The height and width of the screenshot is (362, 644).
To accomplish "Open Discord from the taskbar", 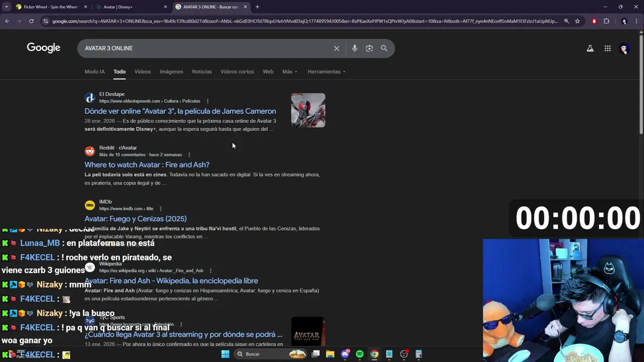I will (345, 354).
